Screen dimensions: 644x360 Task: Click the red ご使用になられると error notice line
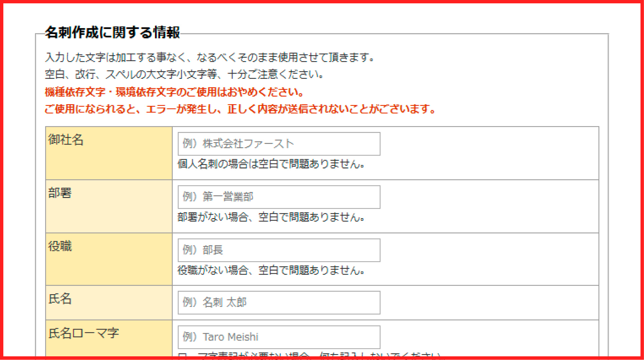240,109
